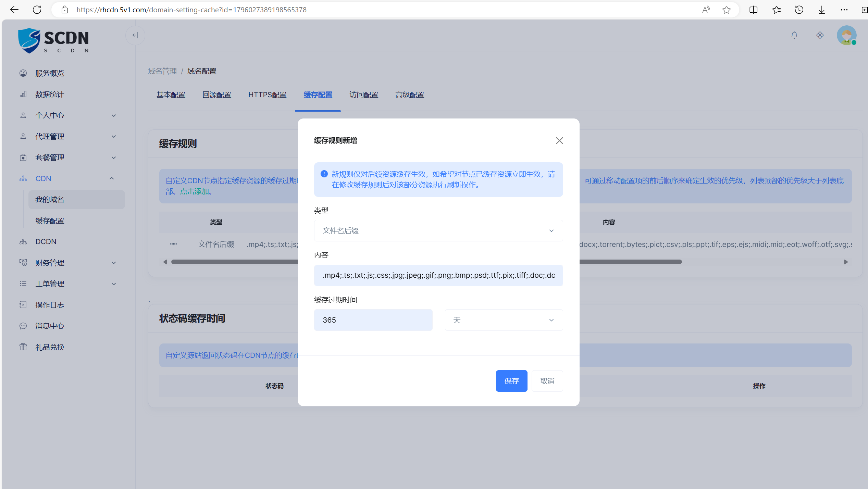Image resolution: width=868 pixels, height=489 pixels.
Task: Open the 类型 dropdown (文件名后缀)
Action: pyautogui.click(x=438, y=231)
